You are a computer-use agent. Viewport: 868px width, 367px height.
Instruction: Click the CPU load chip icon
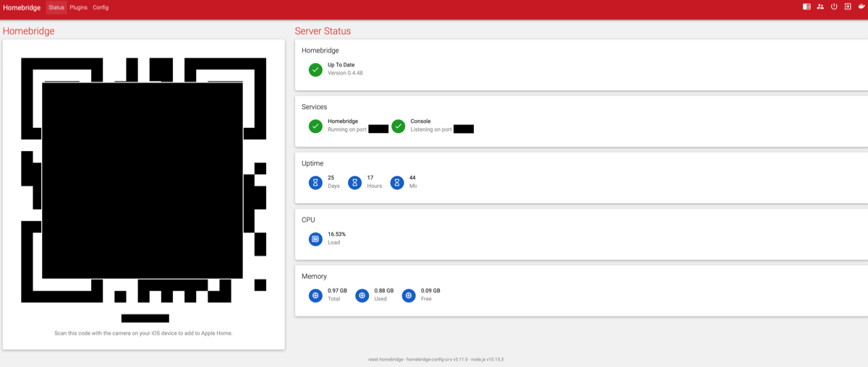click(x=315, y=238)
